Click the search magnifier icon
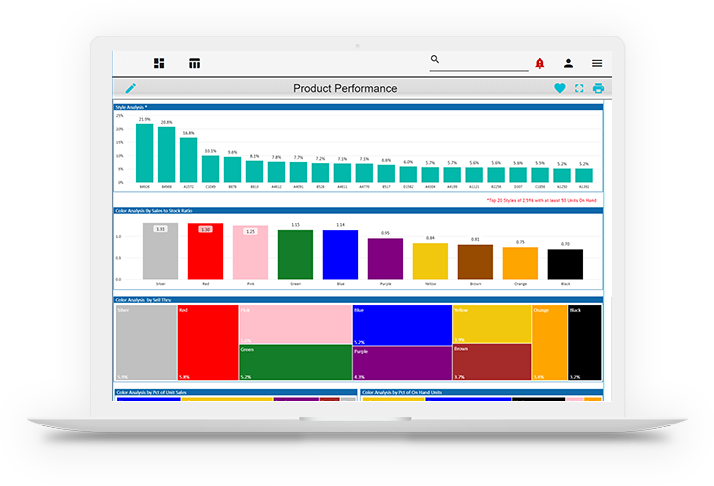Viewport: 714px width, 486px height. (435, 60)
